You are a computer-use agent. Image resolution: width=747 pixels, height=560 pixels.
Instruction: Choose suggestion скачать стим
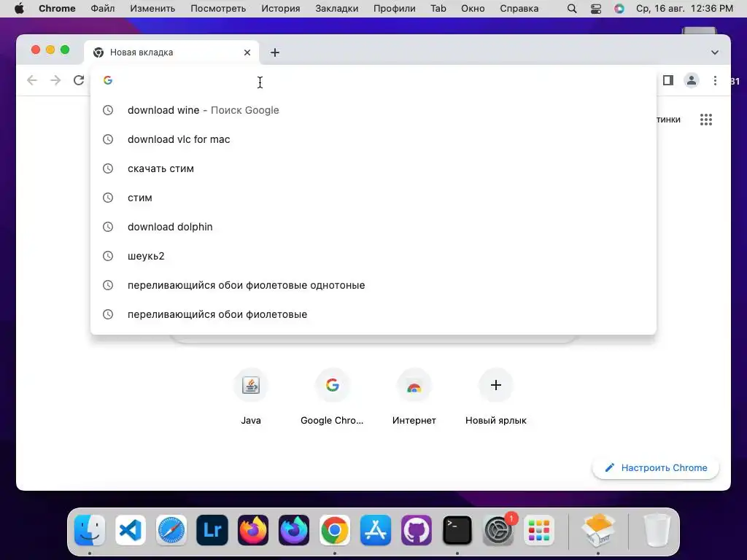coord(373,168)
